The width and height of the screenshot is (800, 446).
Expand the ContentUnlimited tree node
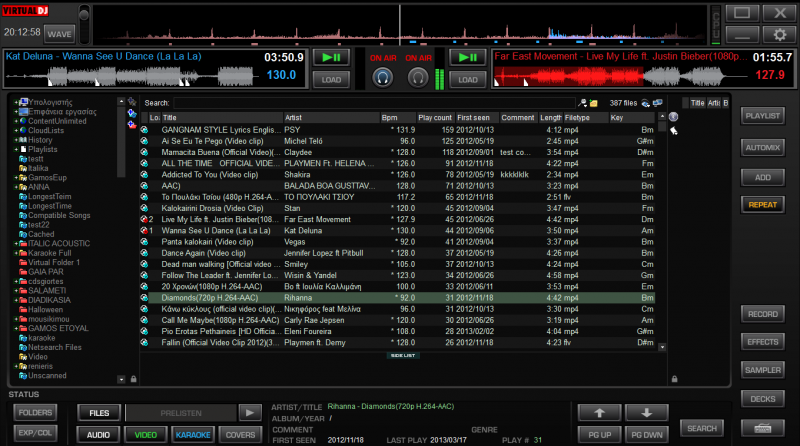(16, 121)
